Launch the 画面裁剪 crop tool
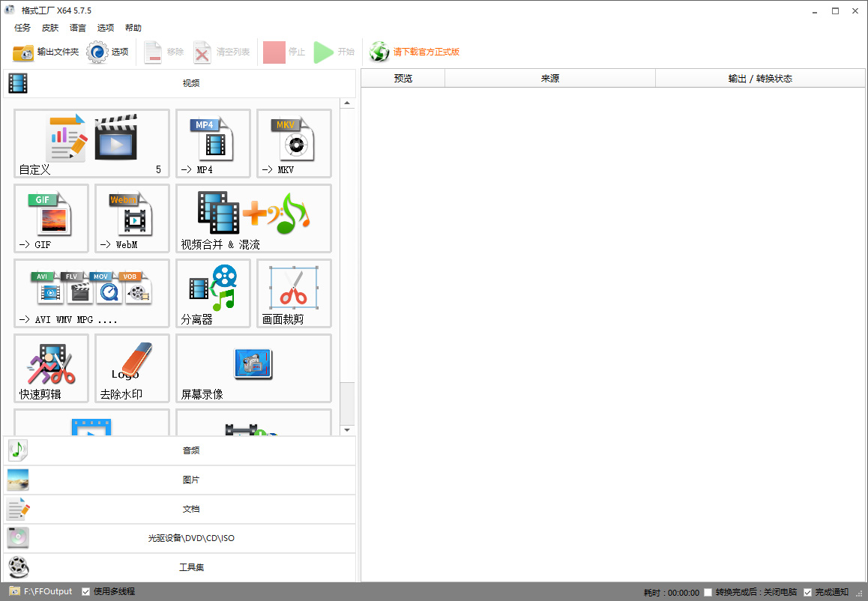The height and width of the screenshot is (601, 868). point(294,293)
